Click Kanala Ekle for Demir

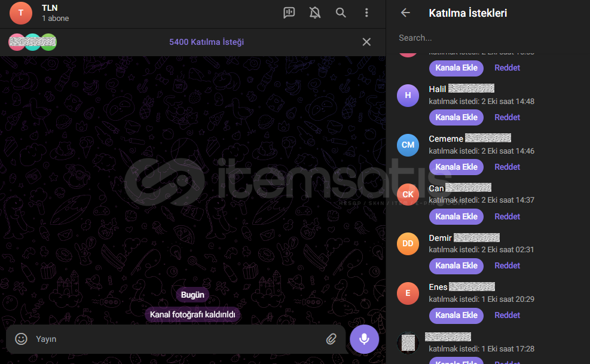pos(456,265)
